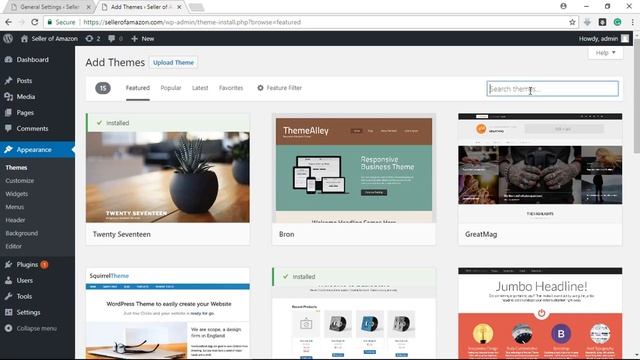The width and height of the screenshot is (640, 360).
Task: Click the Collapse menu arrow icon
Action: click(x=9, y=328)
